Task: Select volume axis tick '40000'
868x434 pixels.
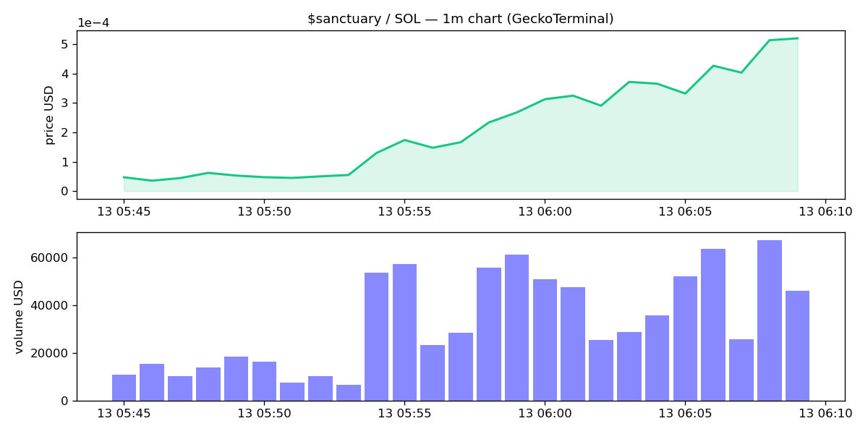Action: pyautogui.click(x=51, y=306)
